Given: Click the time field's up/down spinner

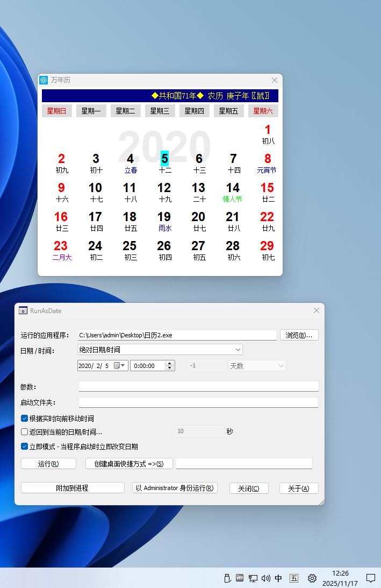Looking at the screenshot, I should 170,366.
